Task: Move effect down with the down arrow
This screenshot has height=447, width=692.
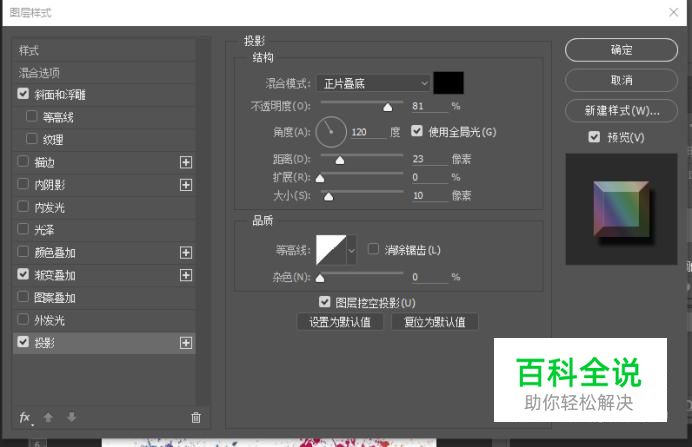Action: pyautogui.click(x=71, y=417)
